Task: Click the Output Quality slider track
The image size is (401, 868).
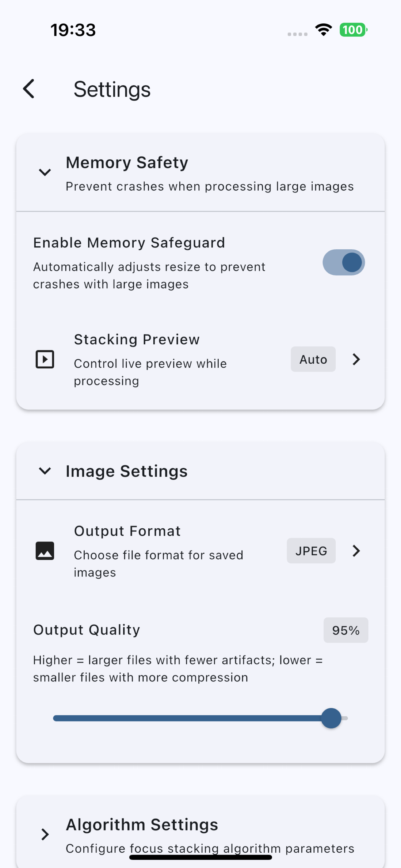Action: (x=200, y=718)
